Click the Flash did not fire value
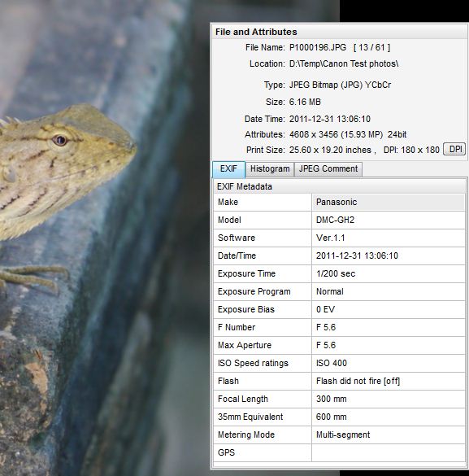The height and width of the screenshot is (476, 469). click(x=358, y=382)
